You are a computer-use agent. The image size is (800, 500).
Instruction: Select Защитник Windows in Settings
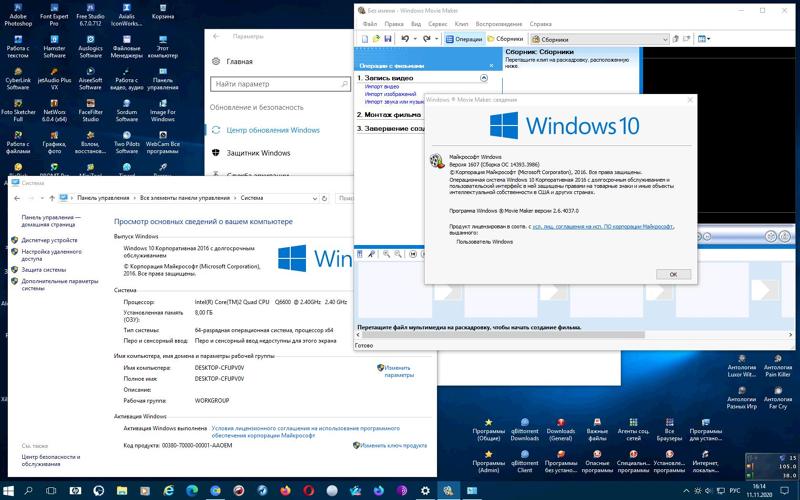(258, 153)
